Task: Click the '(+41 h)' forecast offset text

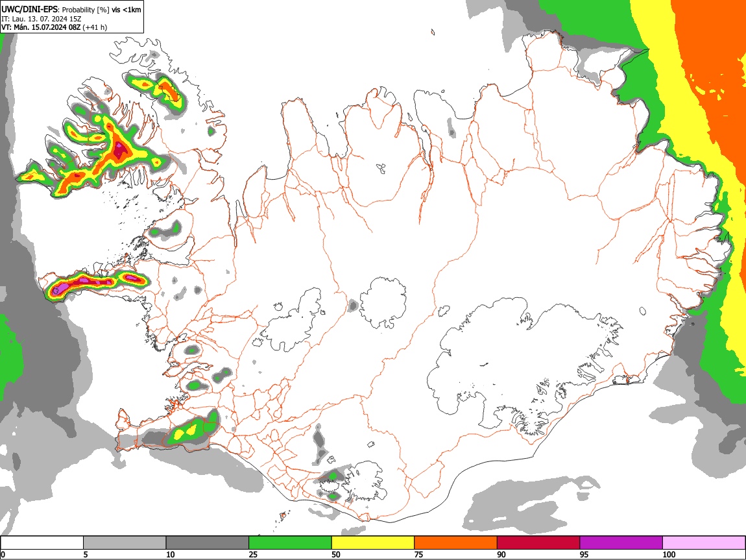Action: 95,27
